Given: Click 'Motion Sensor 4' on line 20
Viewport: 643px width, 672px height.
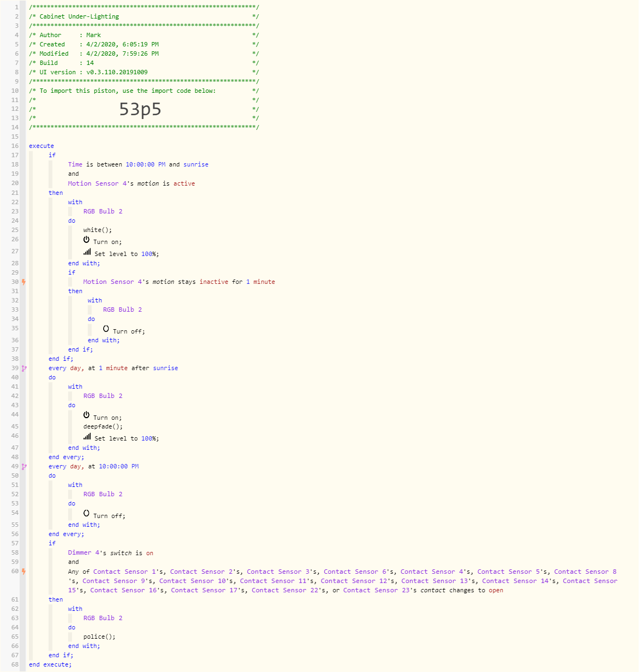Looking at the screenshot, I should 97,183.
